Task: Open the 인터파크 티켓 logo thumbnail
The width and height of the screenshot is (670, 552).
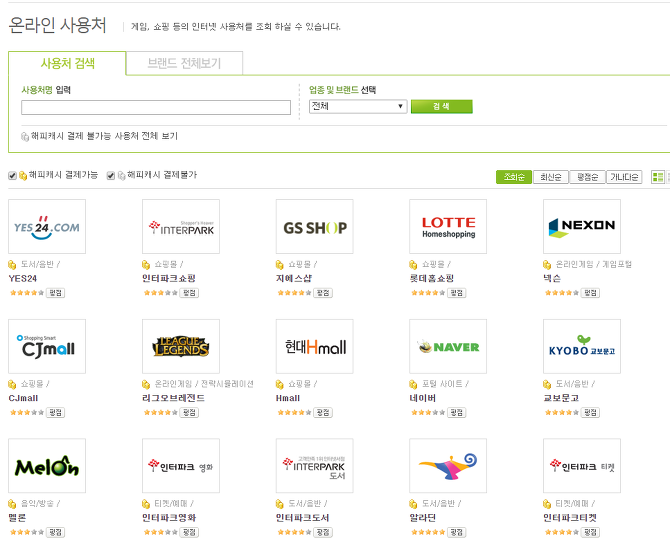Action: (582, 466)
